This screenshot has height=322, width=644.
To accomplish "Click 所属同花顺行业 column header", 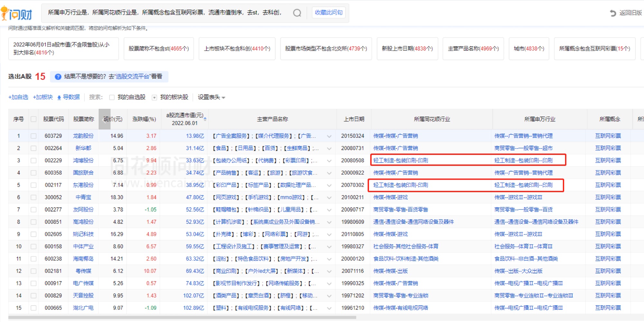I will click(x=432, y=119).
